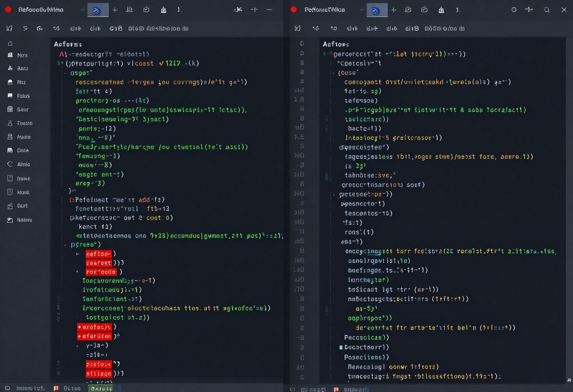Click the bracket icon starting the right window's second toolbar row

point(297,28)
